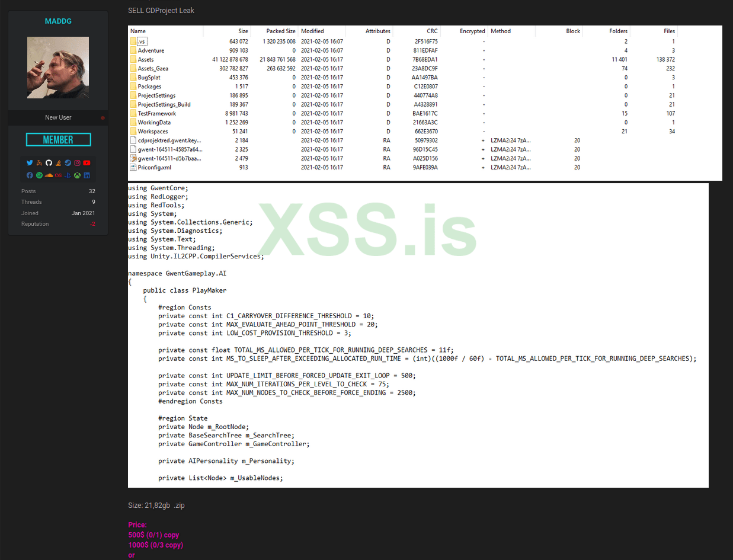Click the Facebook icon in the sidebar

coord(30,175)
